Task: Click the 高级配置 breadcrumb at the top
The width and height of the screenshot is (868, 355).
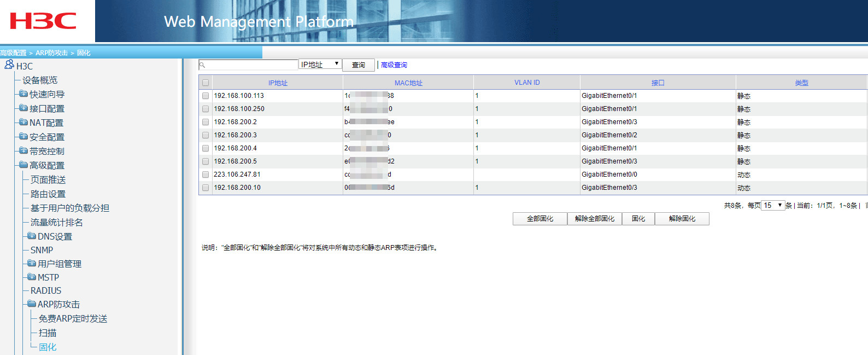Action: [x=13, y=53]
